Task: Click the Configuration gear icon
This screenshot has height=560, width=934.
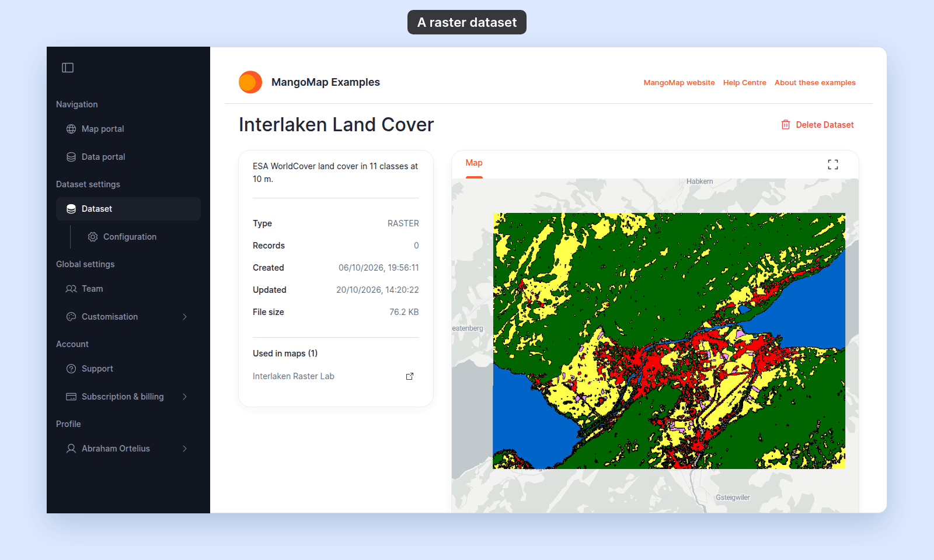Action: [x=93, y=237]
